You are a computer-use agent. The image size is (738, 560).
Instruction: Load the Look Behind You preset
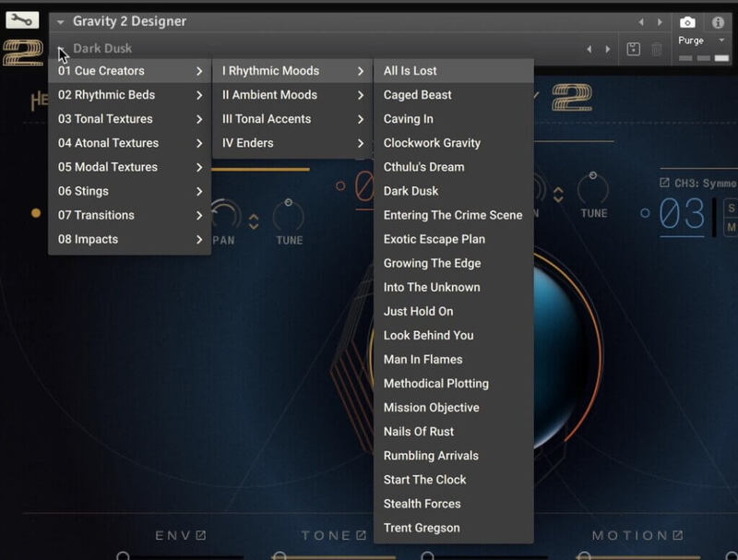tap(454, 335)
